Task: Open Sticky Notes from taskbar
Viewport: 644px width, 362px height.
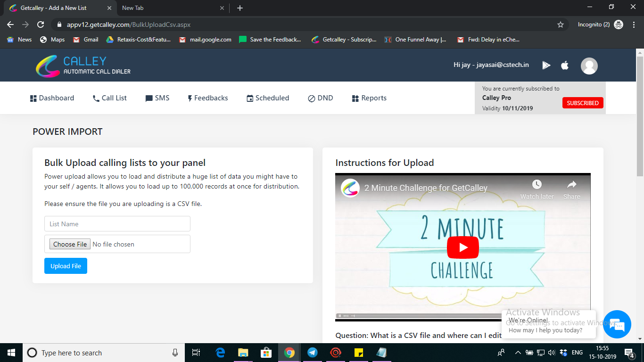Action: coord(358,353)
